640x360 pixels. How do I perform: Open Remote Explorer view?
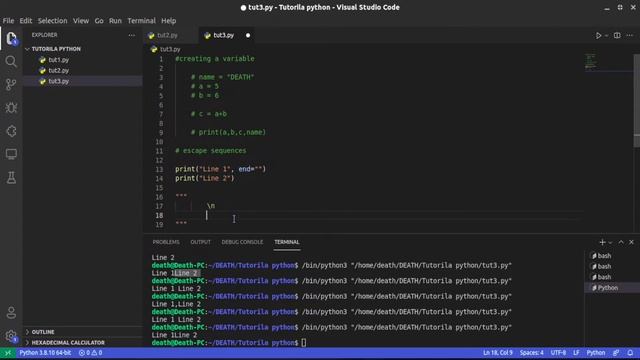11,154
